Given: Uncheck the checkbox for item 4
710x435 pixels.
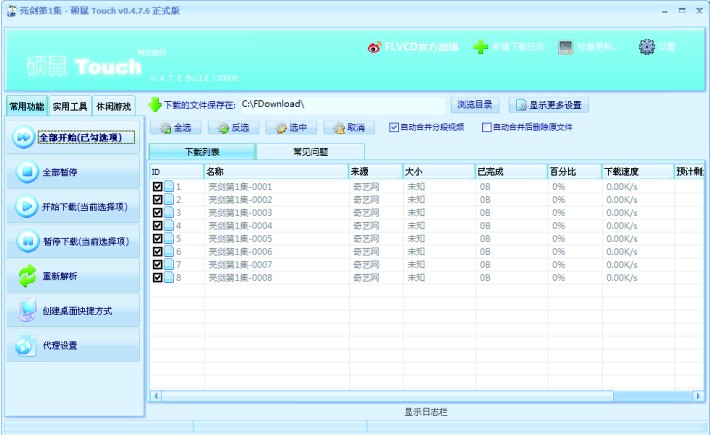Looking at the screenshot, I should coord(158,225).
